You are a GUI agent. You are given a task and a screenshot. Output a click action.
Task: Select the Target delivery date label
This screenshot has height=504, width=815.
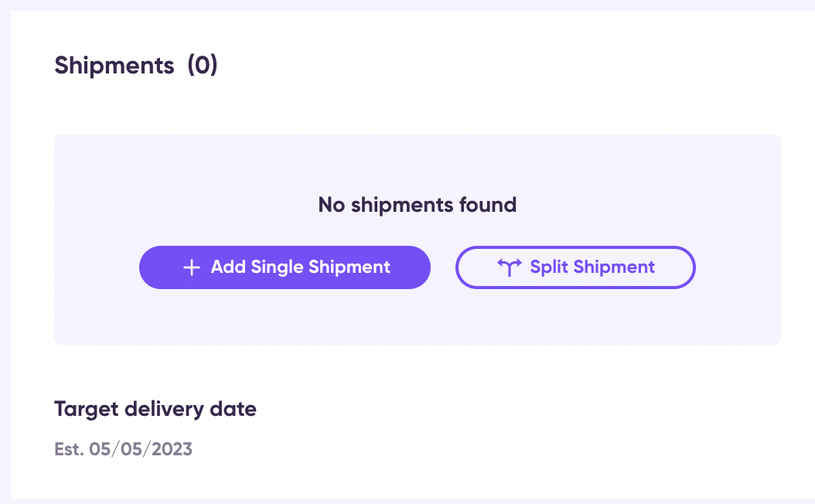click(155, 409)
